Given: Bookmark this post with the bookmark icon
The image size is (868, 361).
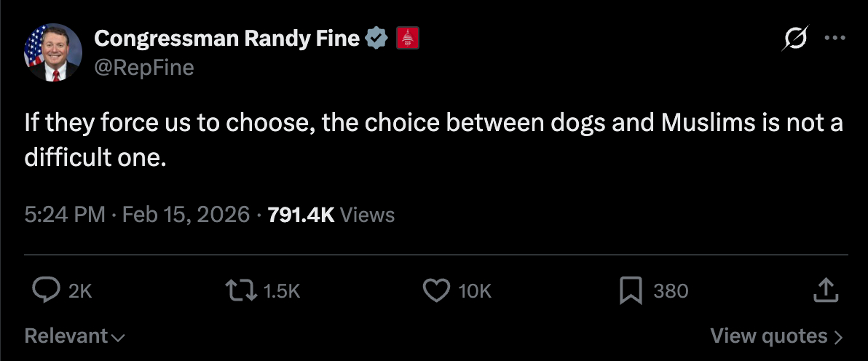Looking at the screenshot, I should [630, 291].
